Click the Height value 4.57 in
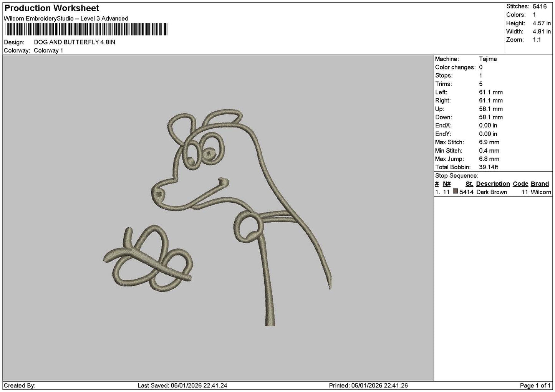This screenshot has width=555, height=392. tap(542, 23)
